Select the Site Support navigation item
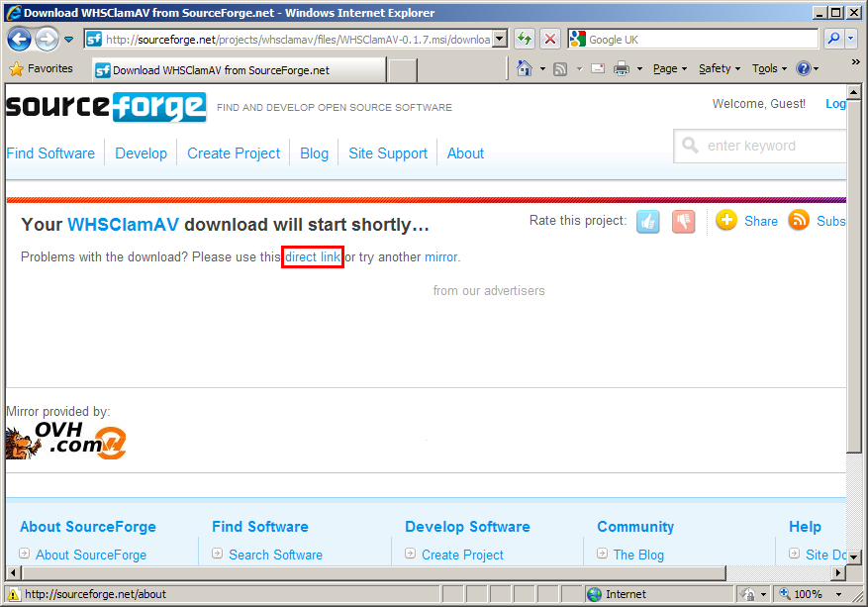Viewport: 868px width, 607px height. pos(388,153)
